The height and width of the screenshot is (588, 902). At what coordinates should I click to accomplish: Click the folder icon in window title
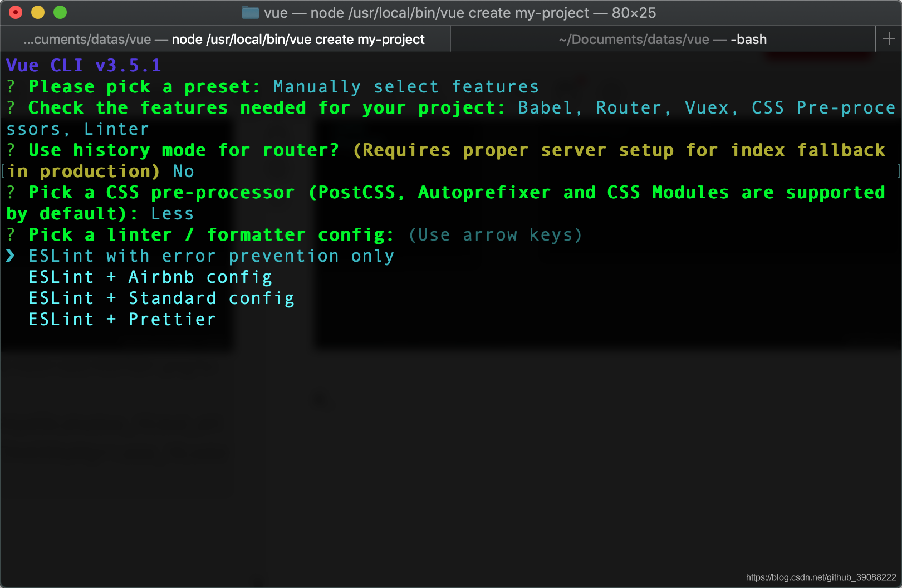tap(251, 12)
